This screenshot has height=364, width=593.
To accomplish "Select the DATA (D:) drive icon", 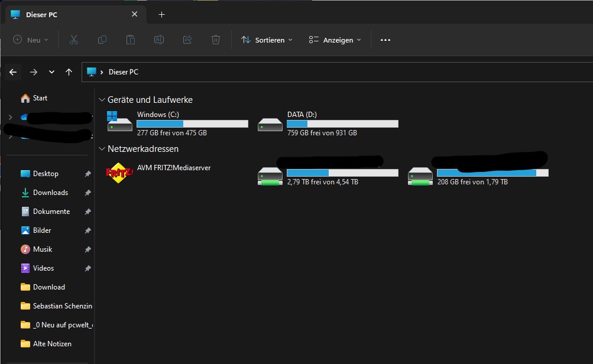I will pyautogui.click(x=270, y=124).
